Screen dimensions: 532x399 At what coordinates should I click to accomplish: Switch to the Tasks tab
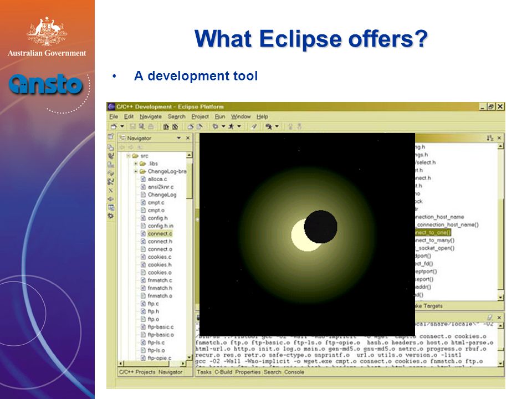(x=204, y=372)
